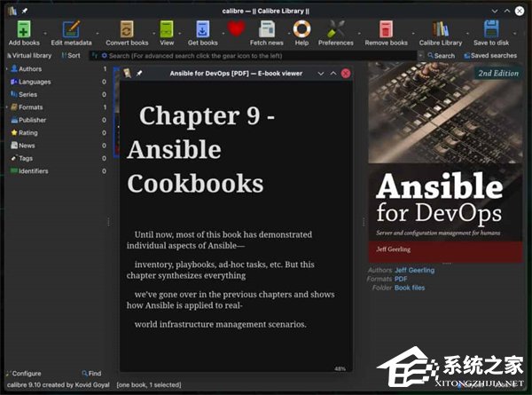Open the PDF format link
The height and width of the screenshot is (395, 532).
401,279
